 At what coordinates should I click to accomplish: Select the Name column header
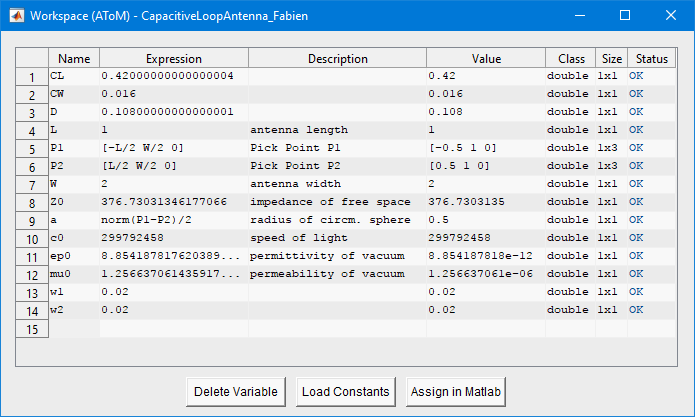click(74, 58)
